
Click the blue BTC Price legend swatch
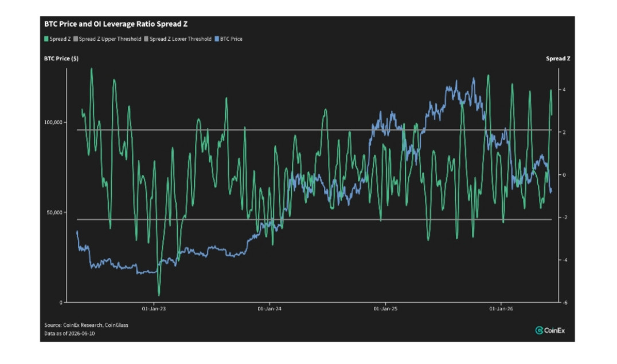[216, 39]
